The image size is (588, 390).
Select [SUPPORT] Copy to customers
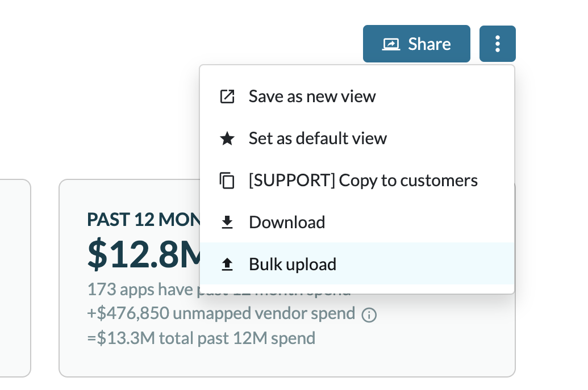tap(363, 180)
